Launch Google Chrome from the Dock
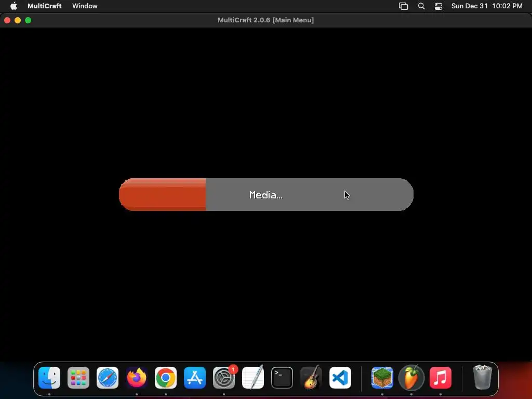532x399 pixels. pos(166,378)
